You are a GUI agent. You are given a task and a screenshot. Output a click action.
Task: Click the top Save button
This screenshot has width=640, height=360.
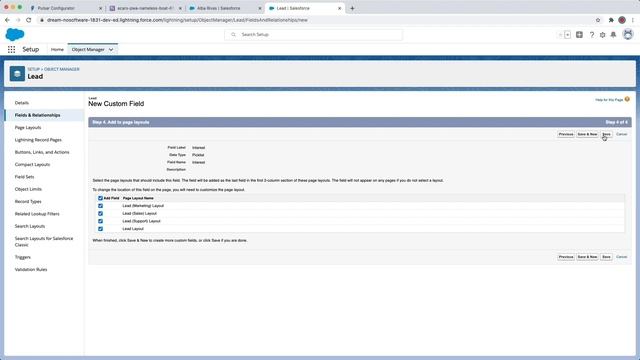coord(606,134)
